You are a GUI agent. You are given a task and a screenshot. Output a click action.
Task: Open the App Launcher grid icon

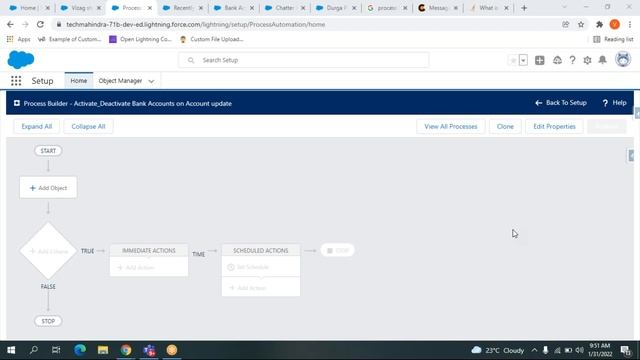pos(16,81)
